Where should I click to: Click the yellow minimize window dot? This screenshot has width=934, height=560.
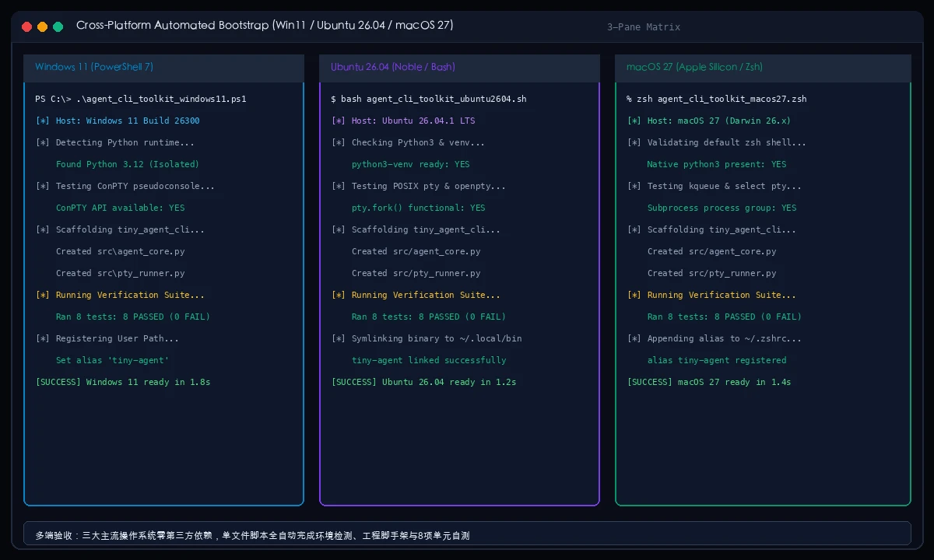pos(42,26)
